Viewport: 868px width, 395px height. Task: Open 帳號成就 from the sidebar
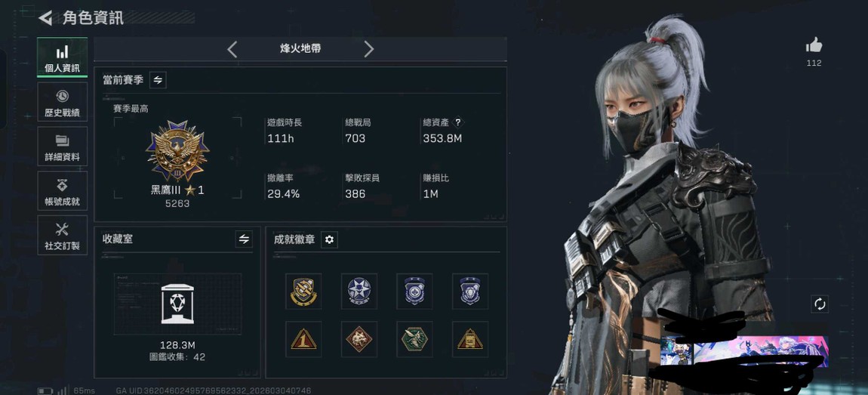(62, 190)
